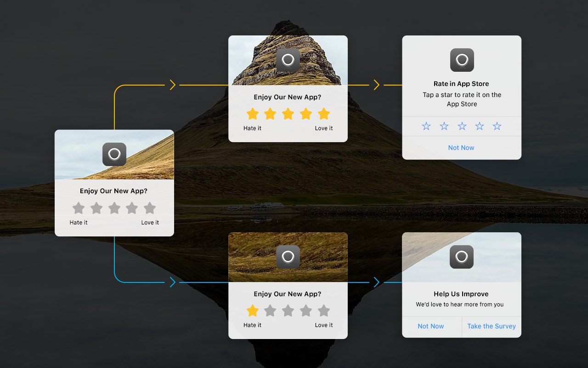Select the first blue star outline in App Store dialog
Viewport: 588px width, 368px height.
pyautogui.click(x=426, y=126)
